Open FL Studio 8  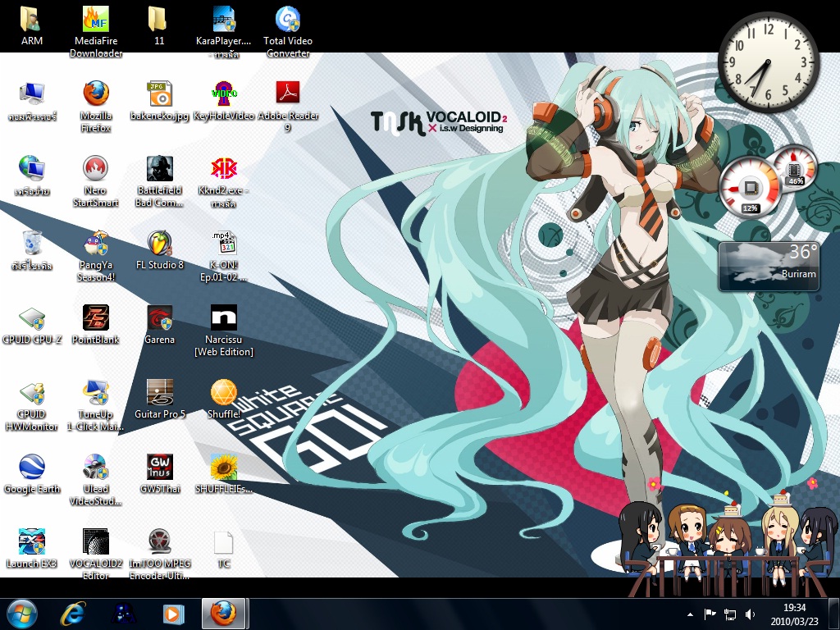click(x=159, y=250)
